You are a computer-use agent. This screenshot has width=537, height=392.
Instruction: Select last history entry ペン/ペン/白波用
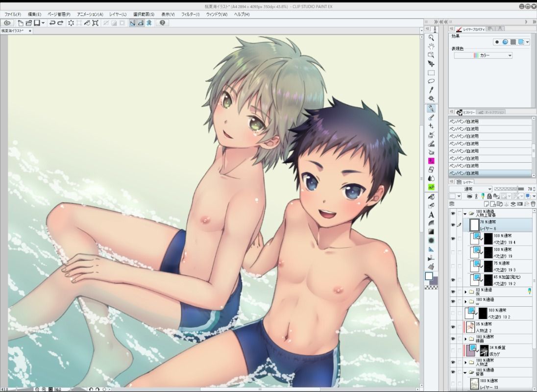pyautogui.click(x=490, y=173)
